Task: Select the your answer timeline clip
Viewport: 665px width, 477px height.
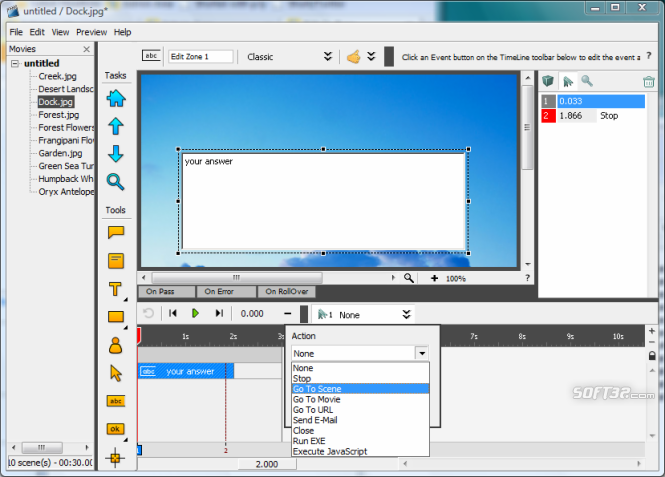Action: (x=186, y=371)
